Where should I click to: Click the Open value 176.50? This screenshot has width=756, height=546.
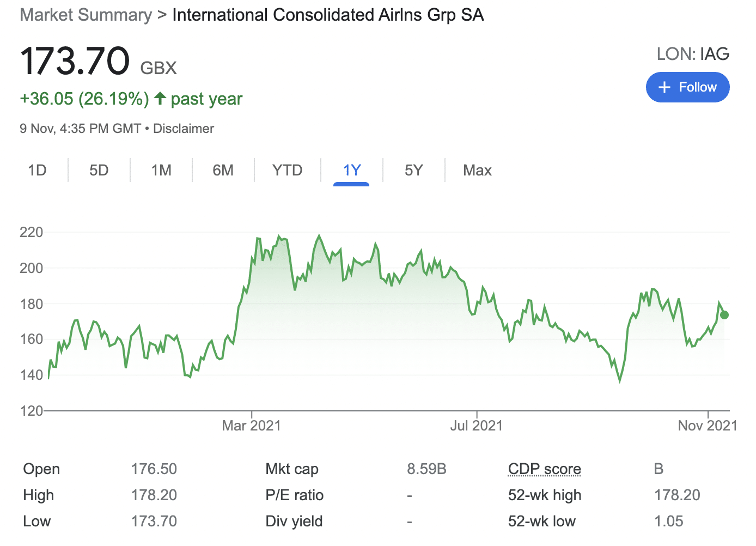tap(154, 469)
